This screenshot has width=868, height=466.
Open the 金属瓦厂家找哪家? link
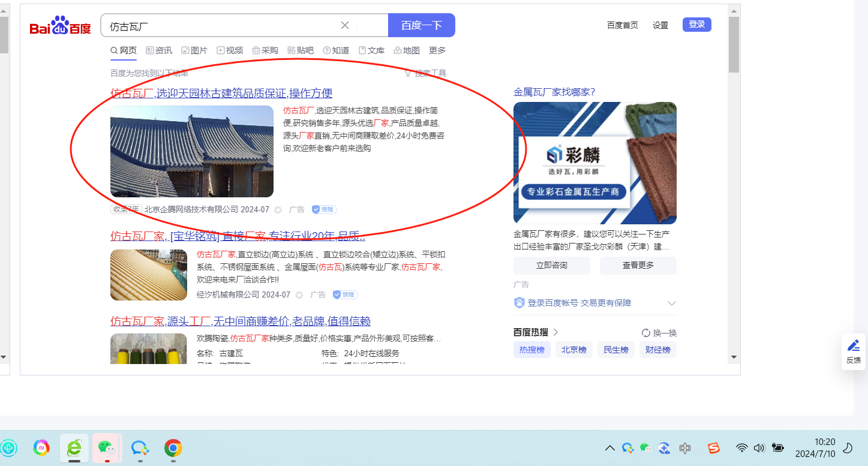pyautogui.click(x=554, y=92)
